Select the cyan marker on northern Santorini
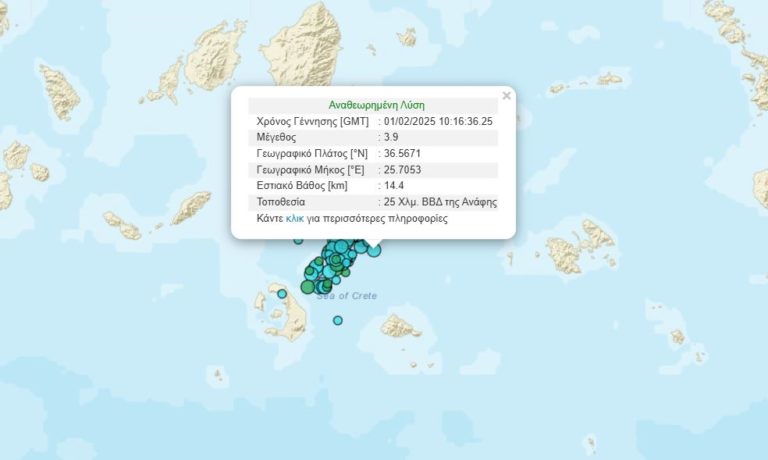Image resolution: width=768 pixels, height=460 pixels. tap(282, 294)
